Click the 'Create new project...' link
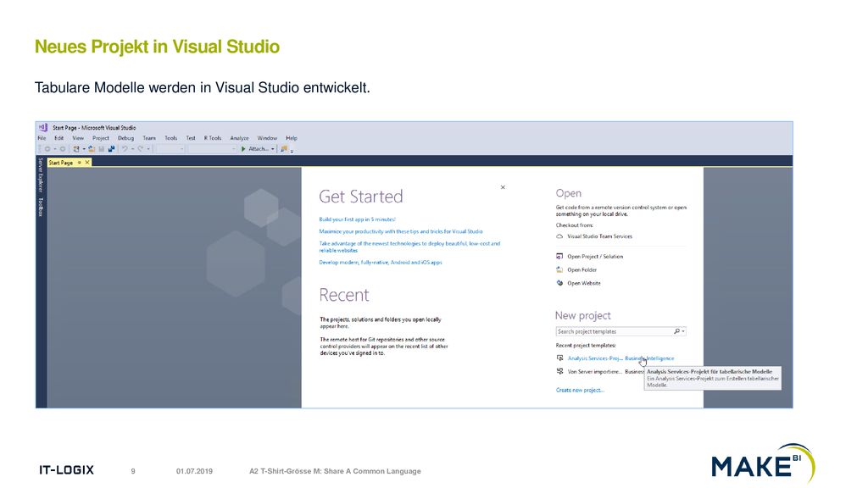 [580, 390]
